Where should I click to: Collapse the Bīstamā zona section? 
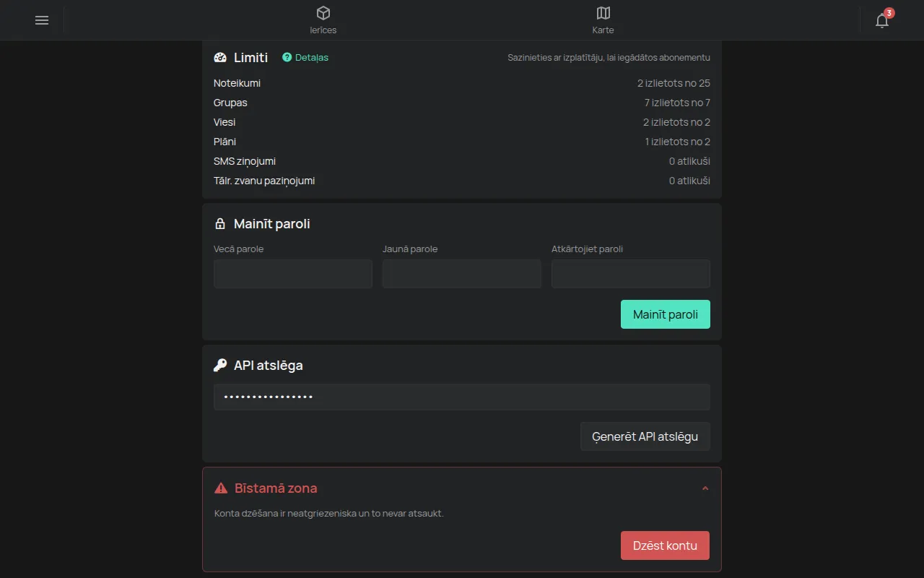click(705, 488)
